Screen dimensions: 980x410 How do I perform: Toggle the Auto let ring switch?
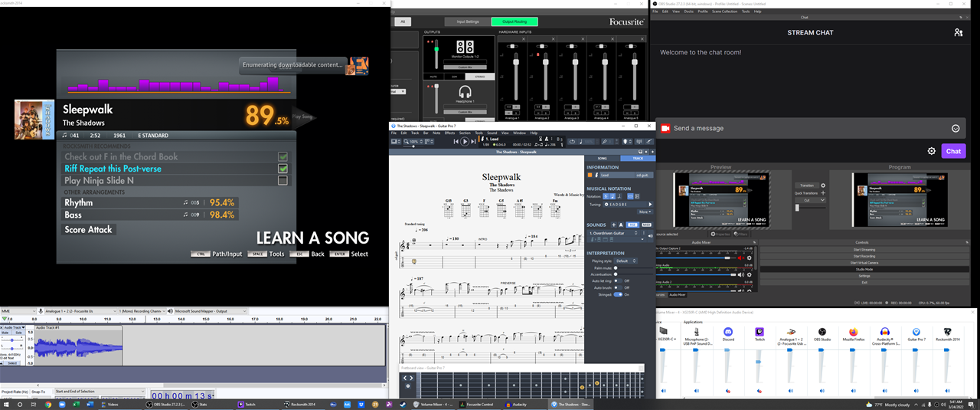[x=618, y=280]
